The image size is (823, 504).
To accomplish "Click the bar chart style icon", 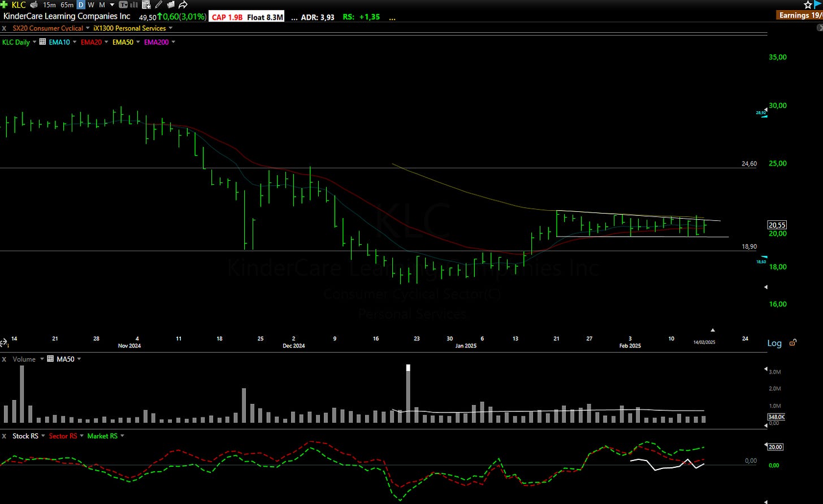I will [x=135, y=5].
